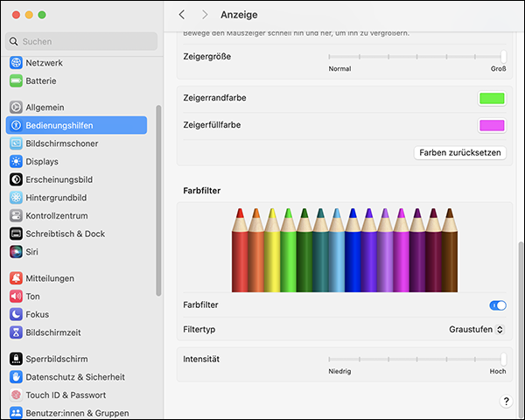Go back with the left chevron
The width and height of the screenshot is (525, 420).
tap(182, 15)
